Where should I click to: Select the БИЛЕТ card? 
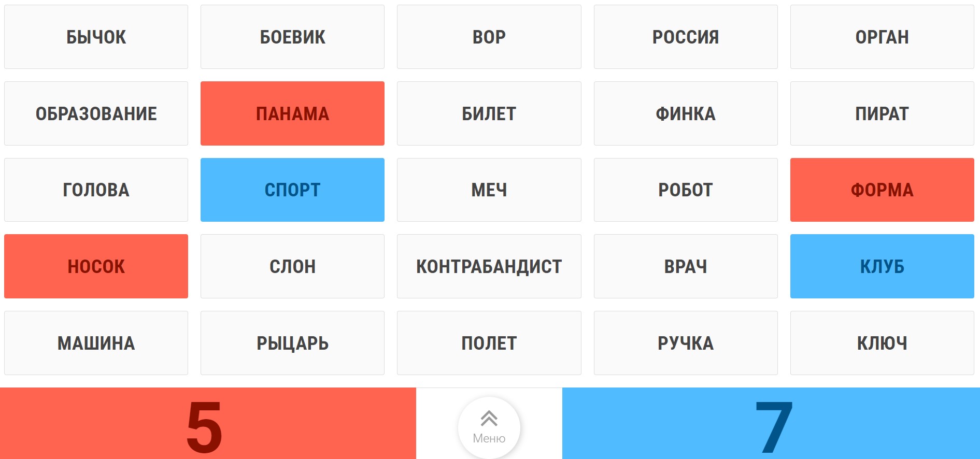489,113
